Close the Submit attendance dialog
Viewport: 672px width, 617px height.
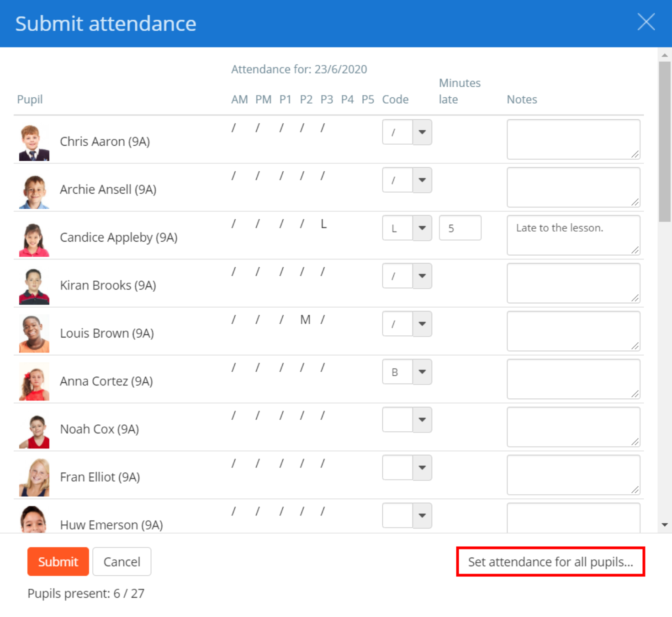tap(646, 22)
